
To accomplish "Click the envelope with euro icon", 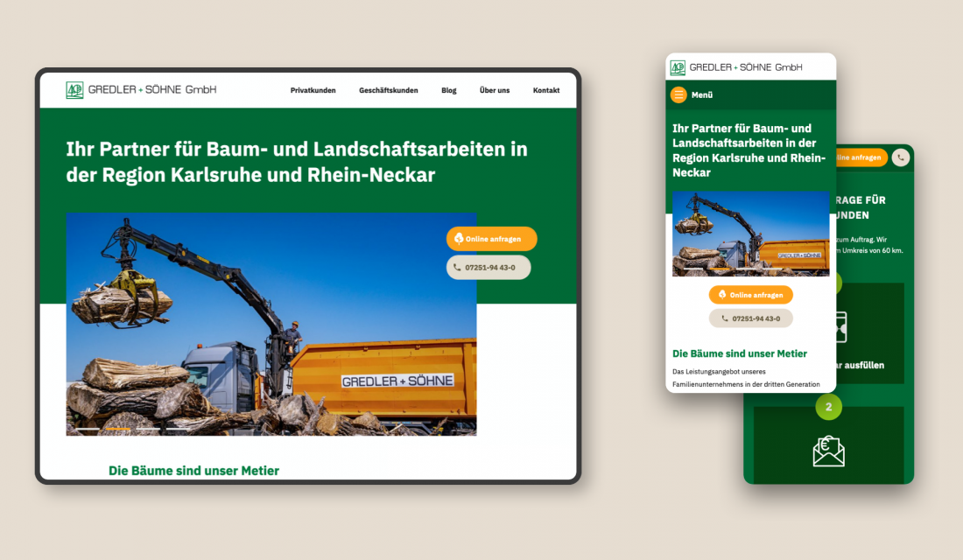I will point(828,451).
